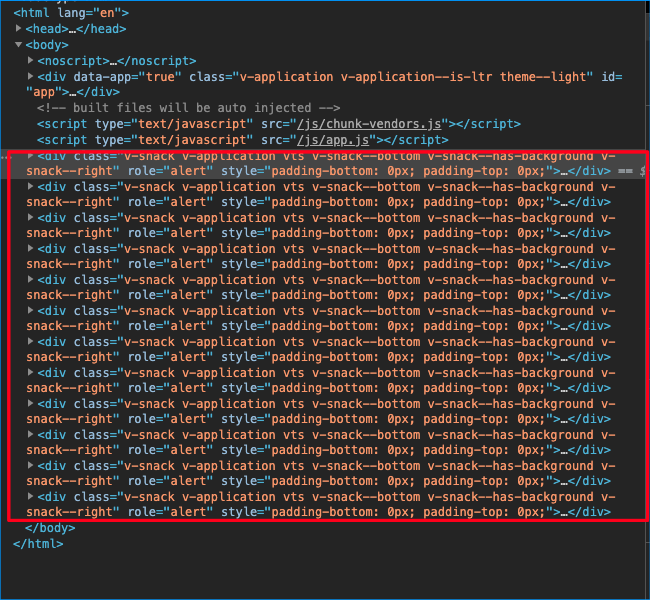Select the app.js script tag row
This screenshot has height=600, width=650.
click(243, 140)
